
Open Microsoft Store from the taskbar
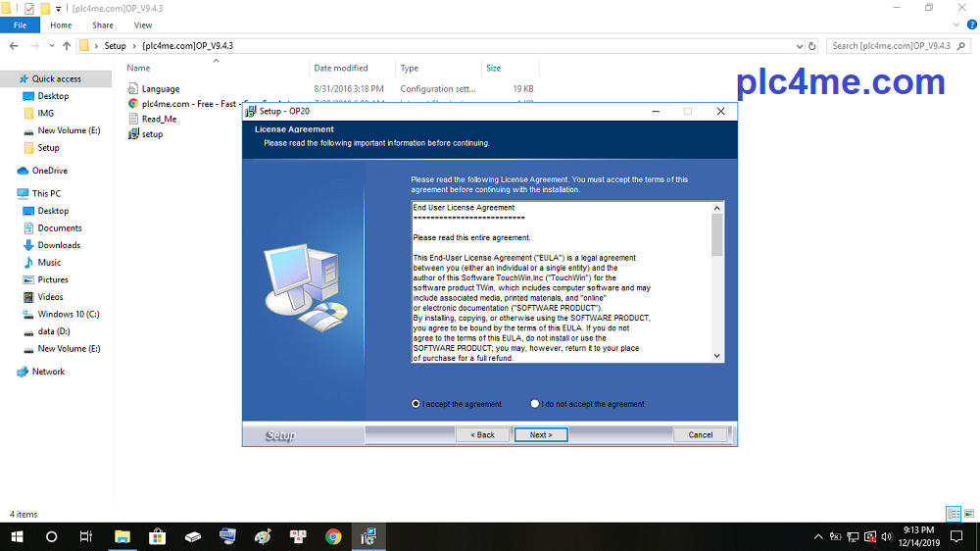coord(157,536)
